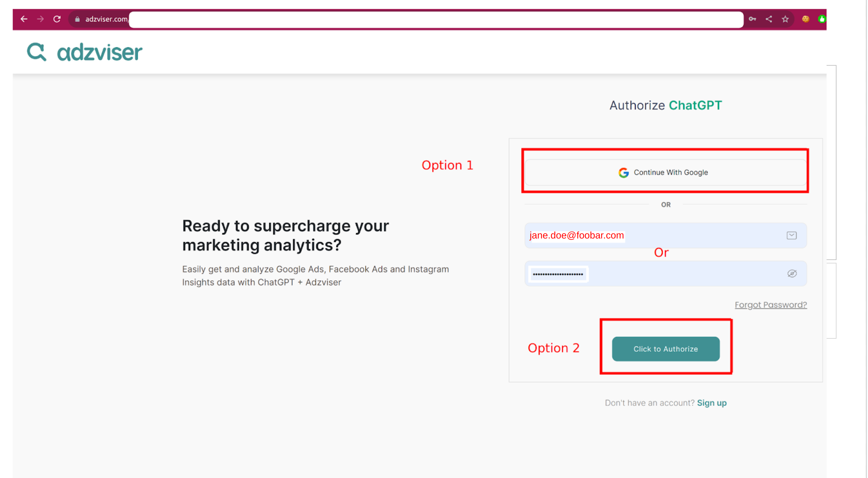Click the back navigation arrow

click(24, 19)
